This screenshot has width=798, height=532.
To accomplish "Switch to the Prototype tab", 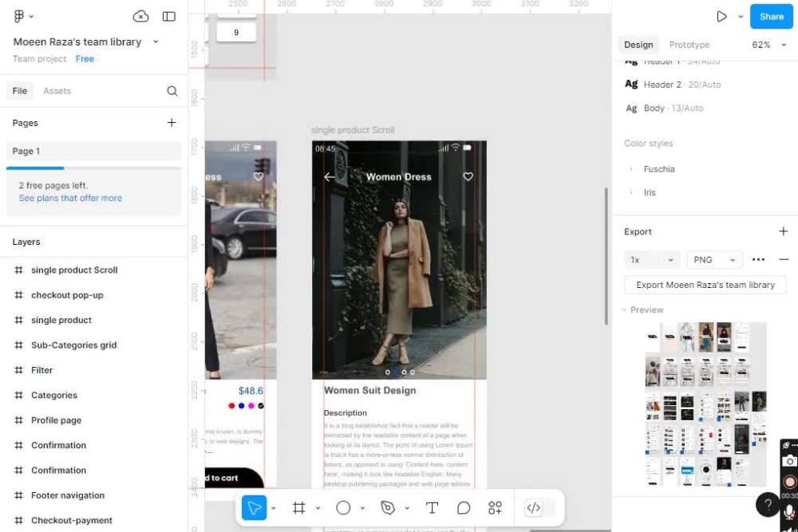I will click(x=689, y=45).
